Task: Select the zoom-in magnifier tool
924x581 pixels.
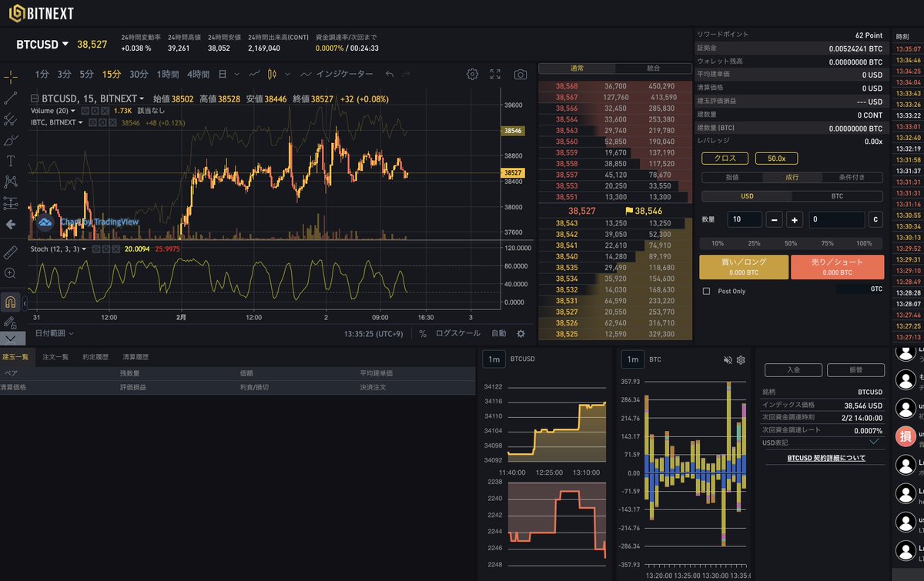Action: coord(11,273)
